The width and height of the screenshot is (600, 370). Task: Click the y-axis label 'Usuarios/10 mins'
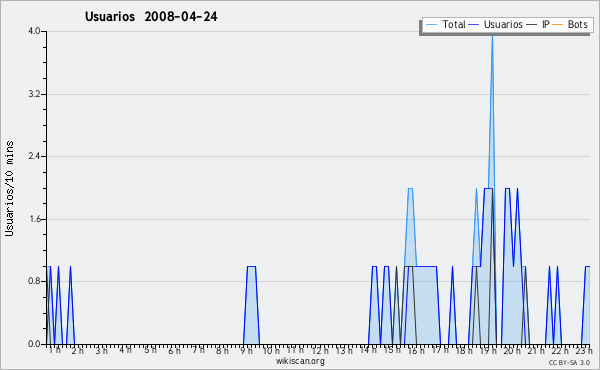[9, 189]
